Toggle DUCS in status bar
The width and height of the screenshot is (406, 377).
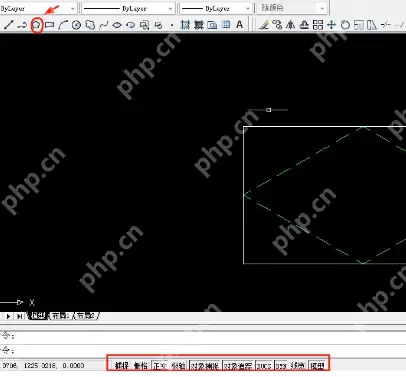pos(264,366)
